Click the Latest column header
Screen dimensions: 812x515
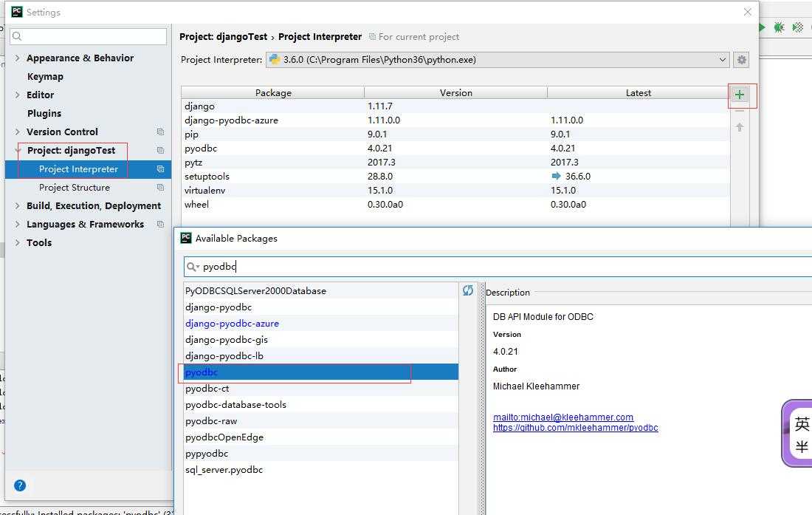pos(638,93)
